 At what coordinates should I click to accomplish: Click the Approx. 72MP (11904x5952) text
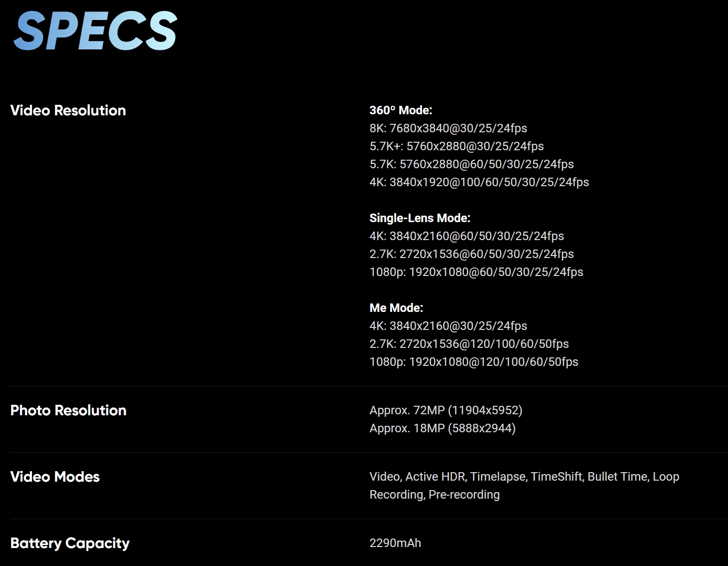446,410
